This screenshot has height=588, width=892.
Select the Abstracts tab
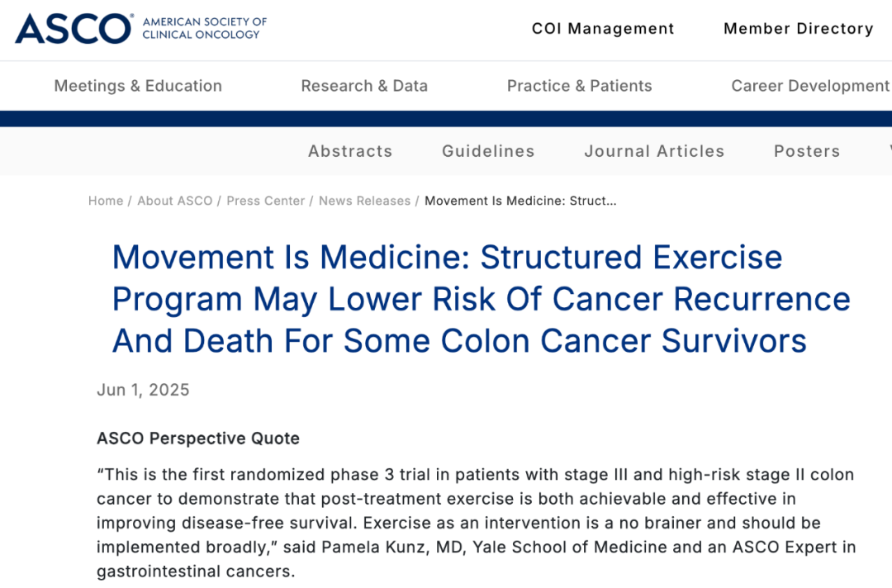pos(350,151)
